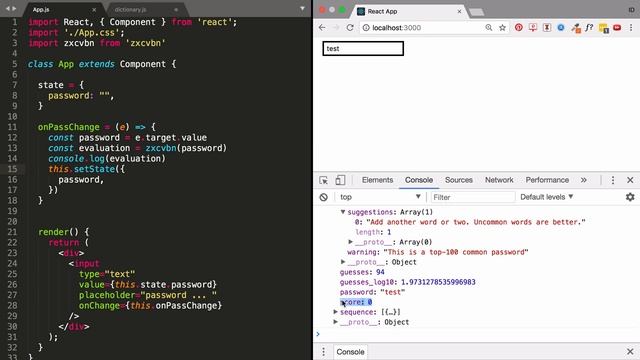Click line 13 zxcvbn(password) code
Screen dimensions: 640x360
click(186, 148)
